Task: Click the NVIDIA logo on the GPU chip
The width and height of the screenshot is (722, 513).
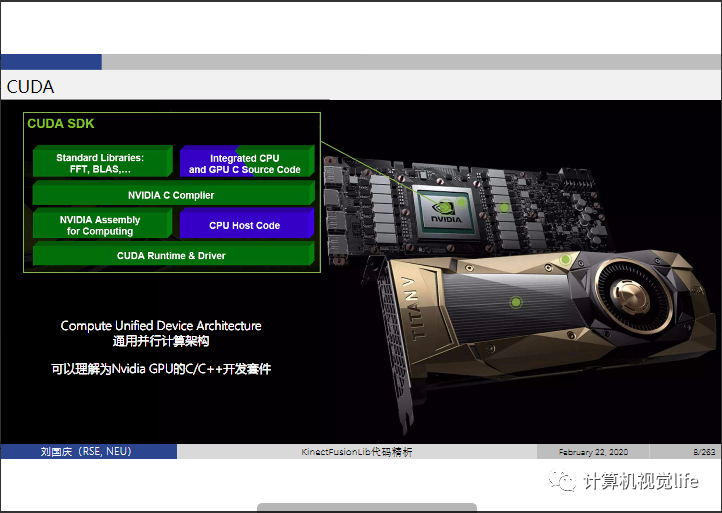Action: (446, 212)
